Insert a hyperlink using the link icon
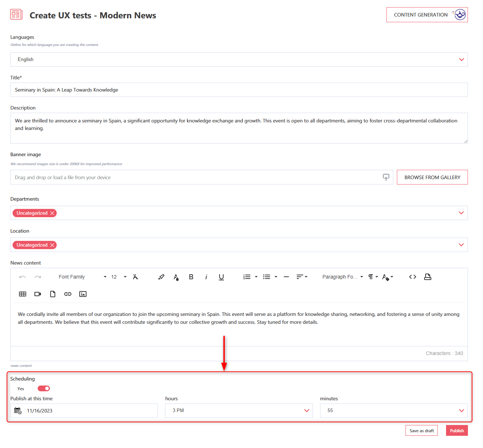The height and width of the screenshot is (448, 483). pos(67,294)
